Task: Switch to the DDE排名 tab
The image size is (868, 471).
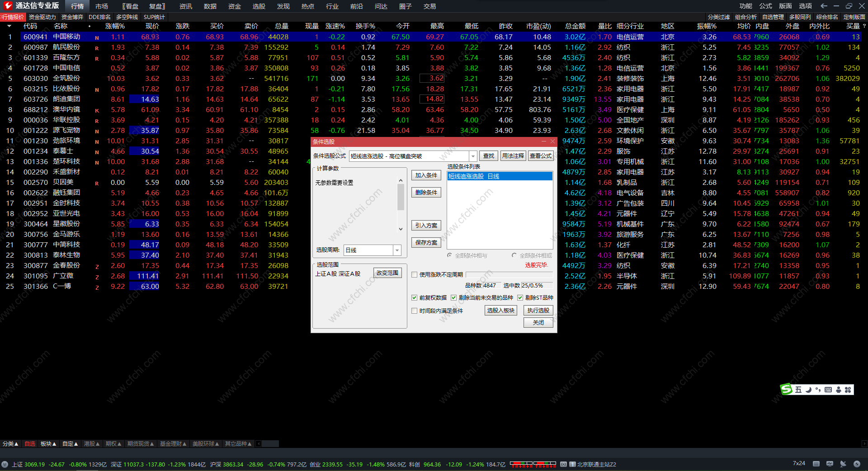Action: tap(99, 17)
